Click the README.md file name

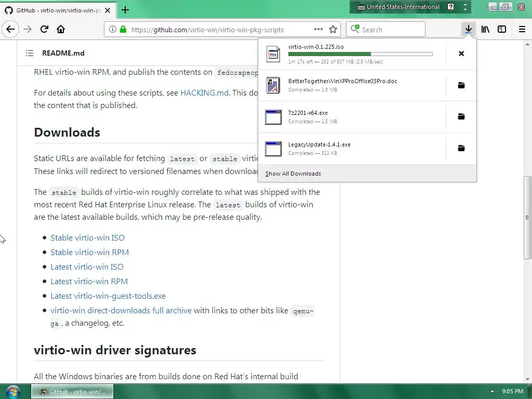(x=63, y=53)
